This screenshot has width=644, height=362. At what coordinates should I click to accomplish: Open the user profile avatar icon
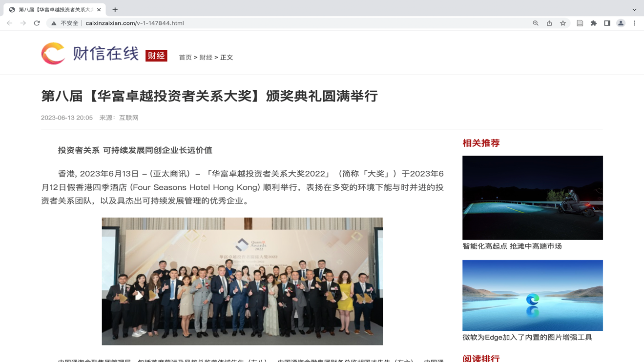[621, 23]
